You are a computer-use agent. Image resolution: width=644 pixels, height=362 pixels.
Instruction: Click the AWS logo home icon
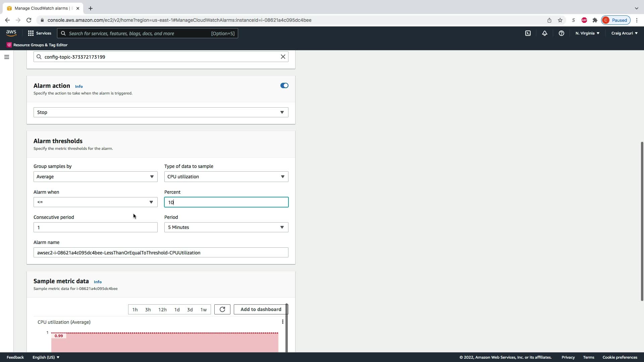(x=11, y=33)
